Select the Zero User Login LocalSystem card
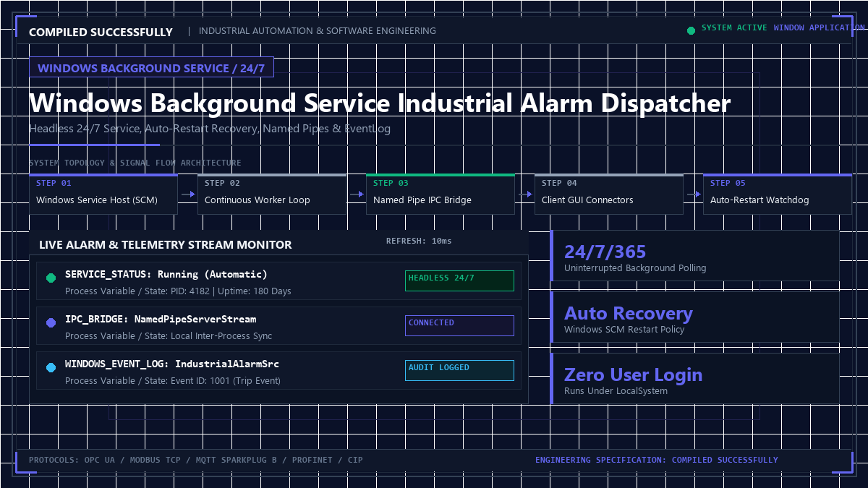 coord(695,379)
